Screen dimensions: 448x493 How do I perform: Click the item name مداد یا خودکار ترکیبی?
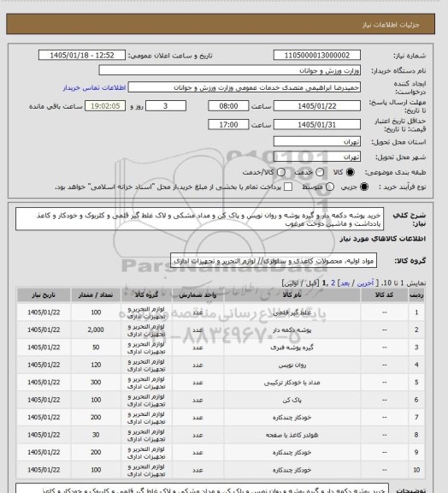pos(292,383)
